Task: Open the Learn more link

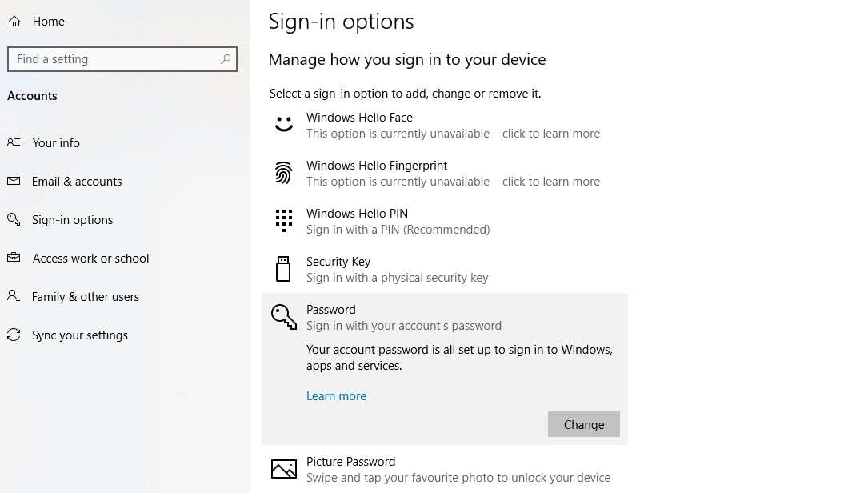Action: tap(336, 396)
